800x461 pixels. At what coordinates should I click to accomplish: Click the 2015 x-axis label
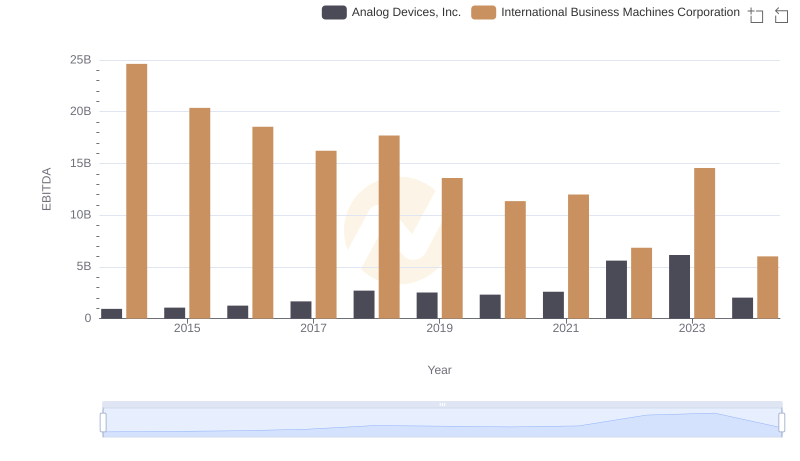coord(187,328)
